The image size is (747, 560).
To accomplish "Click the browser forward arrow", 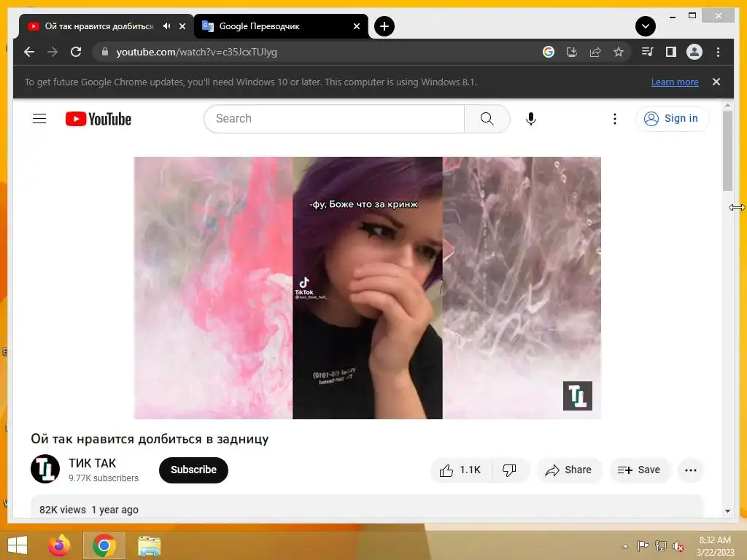I will (x=53, y=52).
